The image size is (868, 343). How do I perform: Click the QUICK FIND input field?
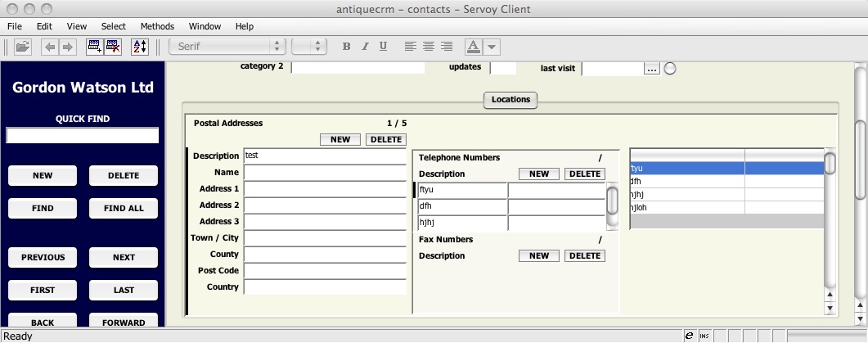point(82,135)
